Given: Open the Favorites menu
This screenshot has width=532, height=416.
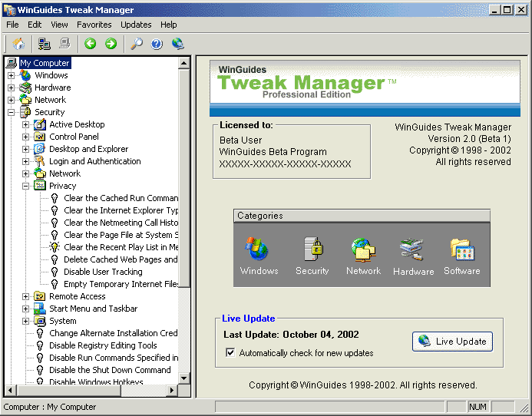Looking at the screenshot, I should tap(94, 25).
